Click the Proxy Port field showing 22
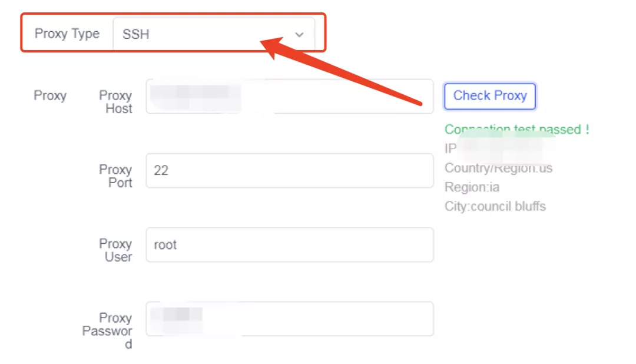 tap(290, 170)
